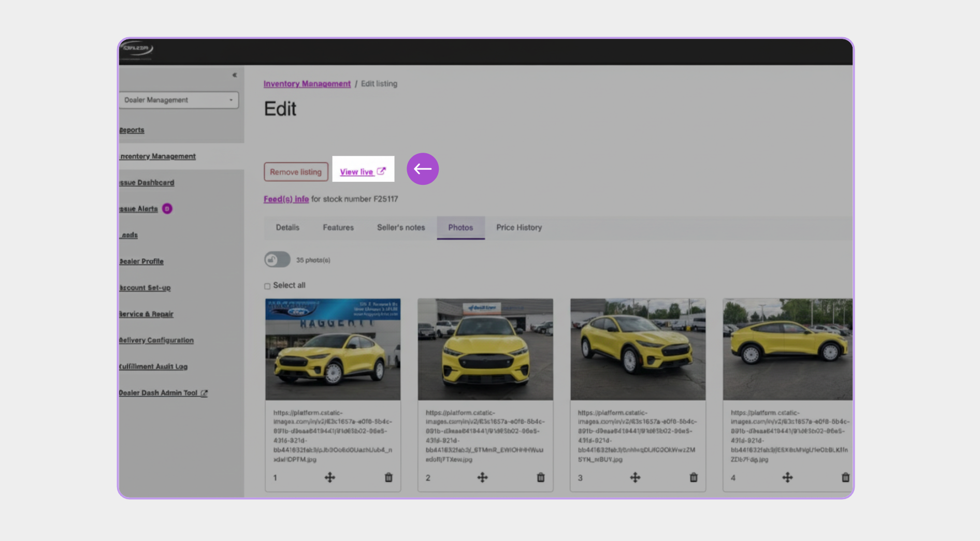
Task: Click the move icon on photo 3
Action: [x=635, y=477]
